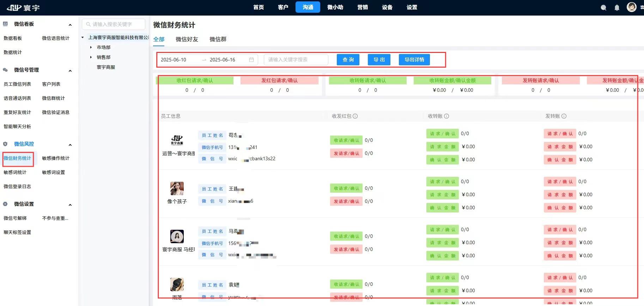This screenshot has width=644, height=306.
Task: Collapse 上海寰宇商服智能科技有限公司 tree node
Action: coord(83,37)
